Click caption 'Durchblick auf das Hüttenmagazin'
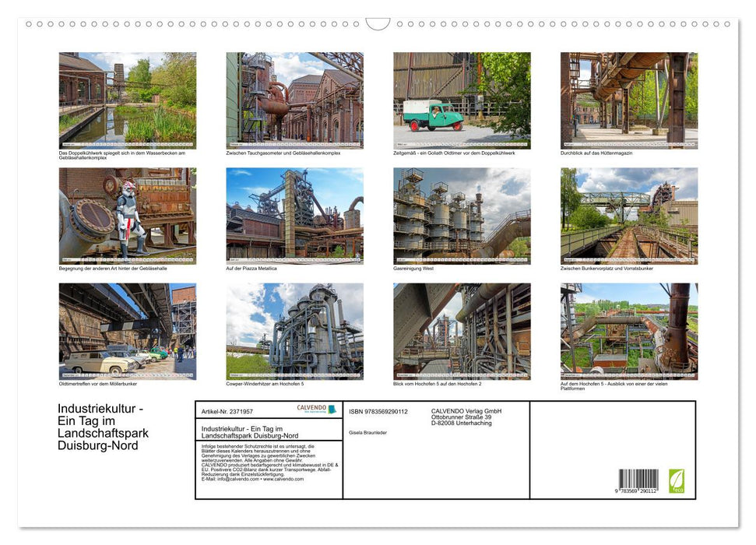This screenshot has width=756, height=545. tap(596, 153)
